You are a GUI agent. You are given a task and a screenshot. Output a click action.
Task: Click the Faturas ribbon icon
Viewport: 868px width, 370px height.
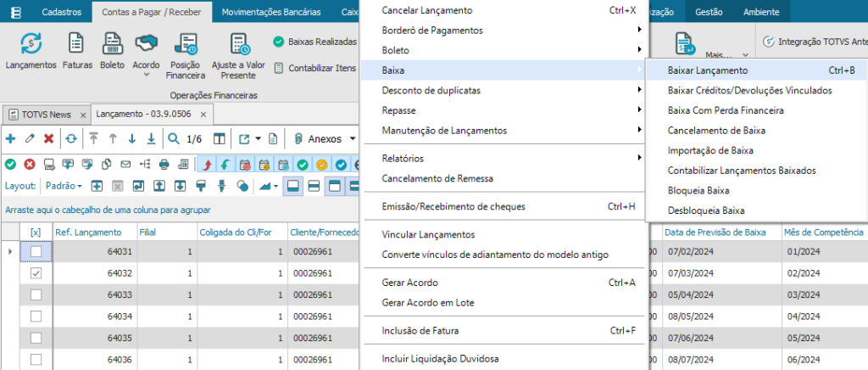[x=76, y=50]
